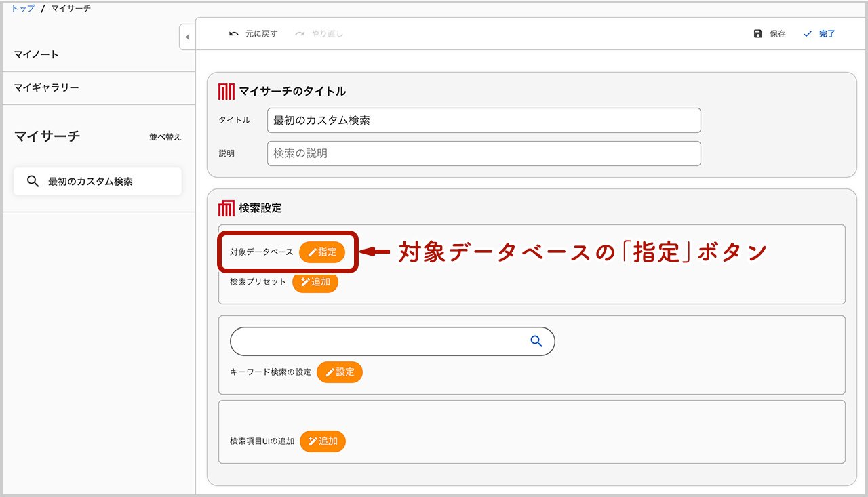868x497 pixels.
Task: Click the magnifier icon in keyword search box
Action: pos(536,342)
